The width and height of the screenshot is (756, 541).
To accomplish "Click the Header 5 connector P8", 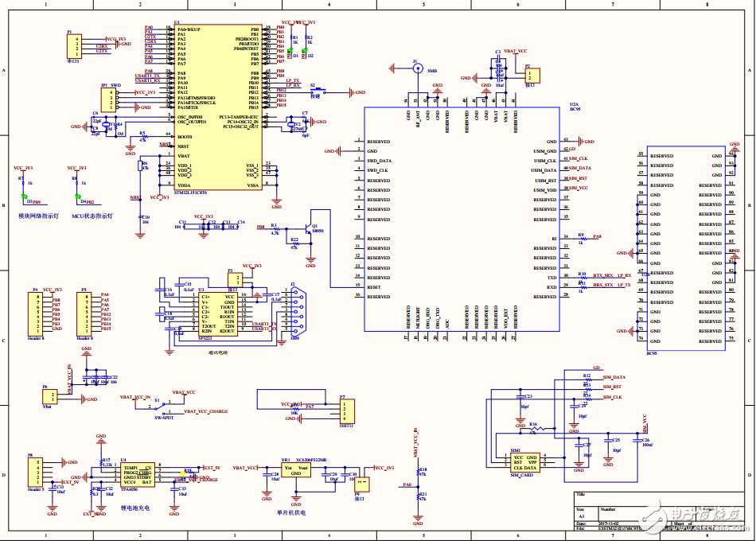I will click(33, 473).
